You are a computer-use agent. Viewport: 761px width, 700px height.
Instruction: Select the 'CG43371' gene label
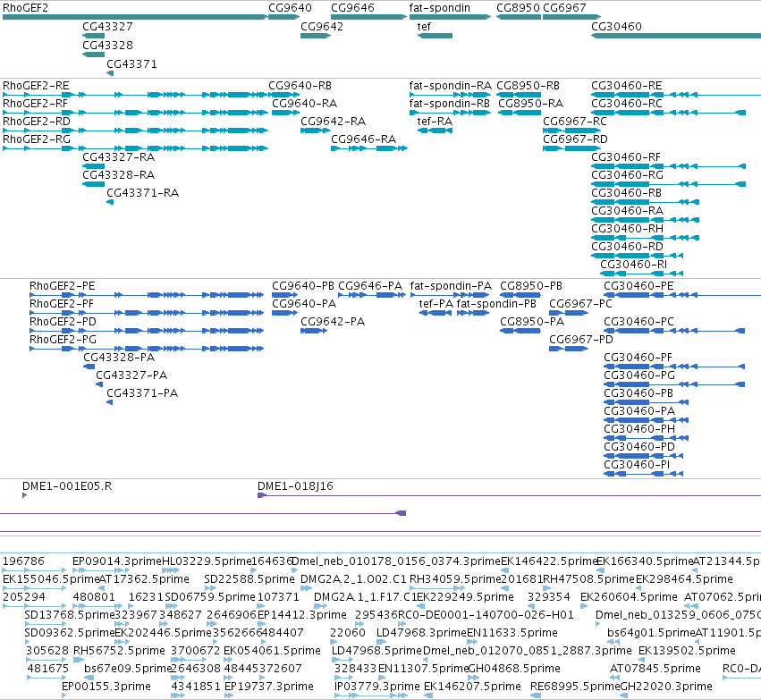131,64
